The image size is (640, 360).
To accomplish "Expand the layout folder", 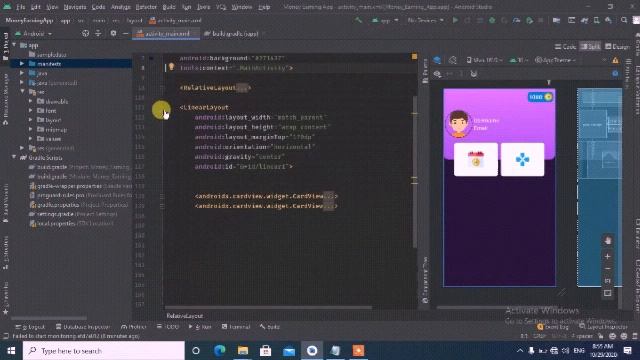I will point(31,120).
